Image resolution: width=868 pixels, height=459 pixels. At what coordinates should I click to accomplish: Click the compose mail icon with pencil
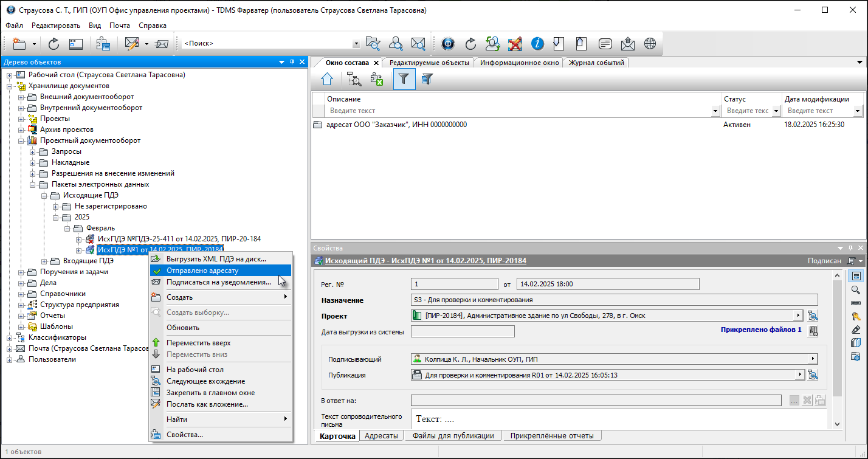point(132,44)
